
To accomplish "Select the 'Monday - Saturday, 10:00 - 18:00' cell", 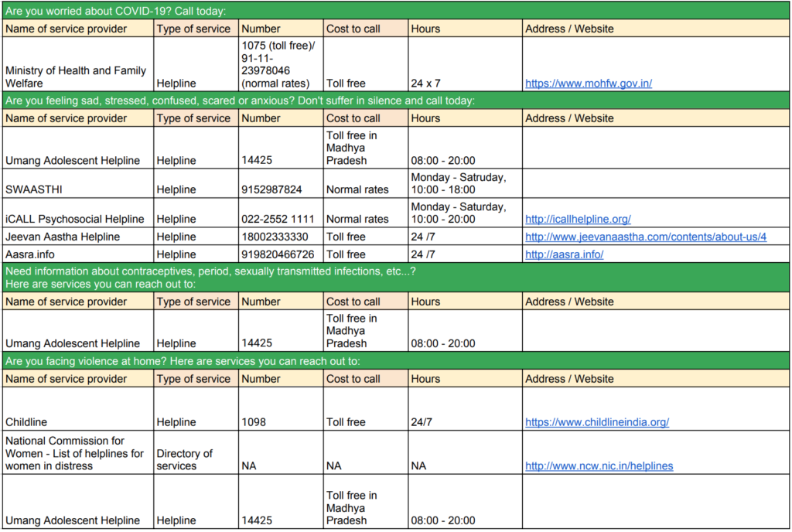I will click(465, 183).
